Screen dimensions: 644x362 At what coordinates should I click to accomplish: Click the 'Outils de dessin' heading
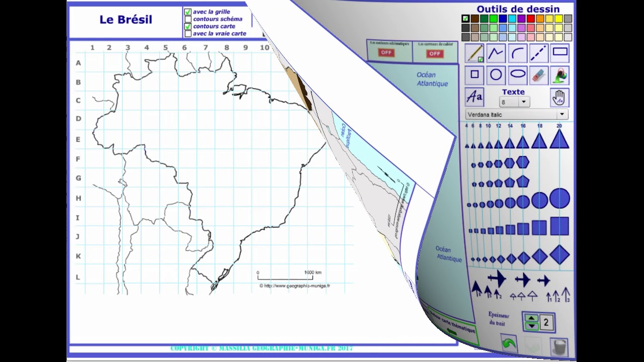(518, 9)
